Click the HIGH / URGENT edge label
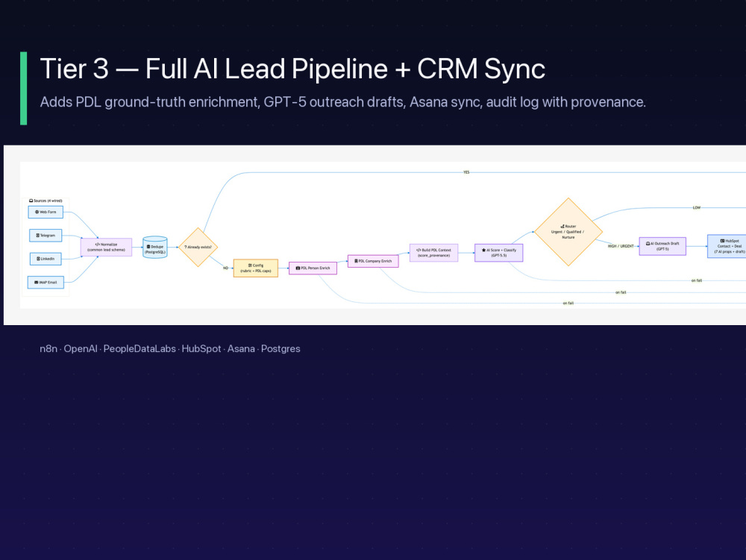 click(621, 246)
